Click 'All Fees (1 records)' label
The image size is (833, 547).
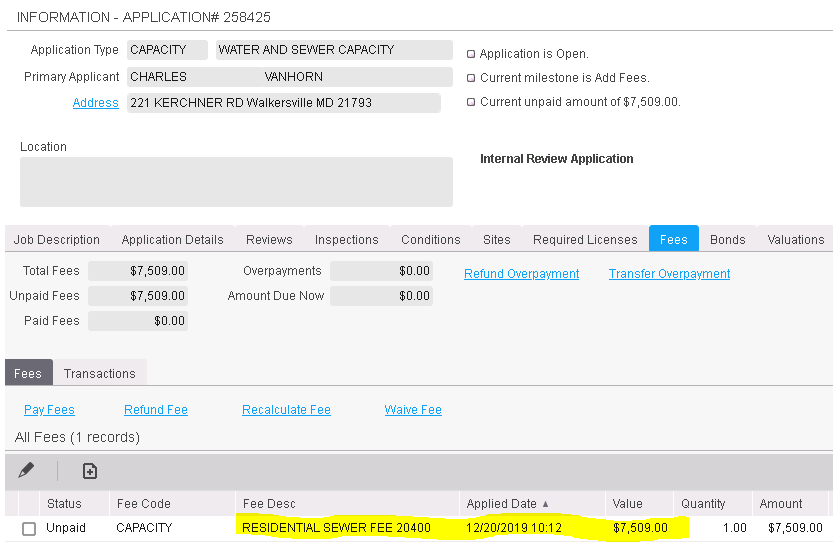[x=78, y=437]
